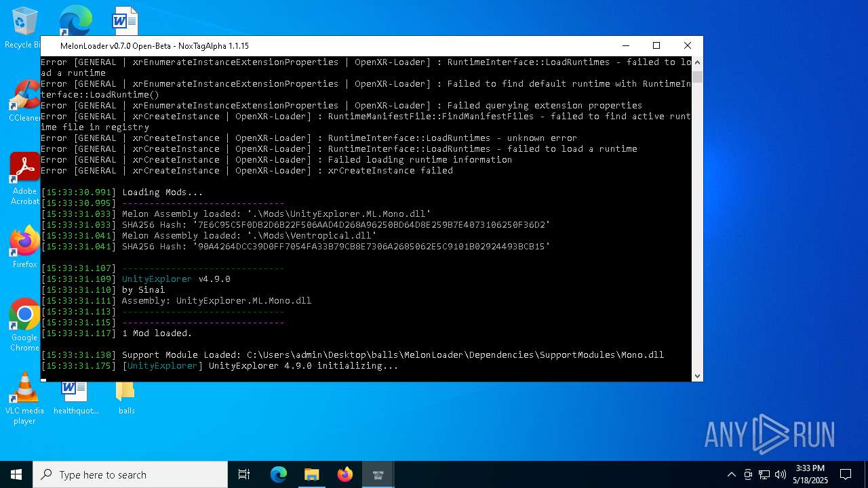Screen dimensions: 868x488
Task: Click the Windows Start button
Action: pos(16,474)
